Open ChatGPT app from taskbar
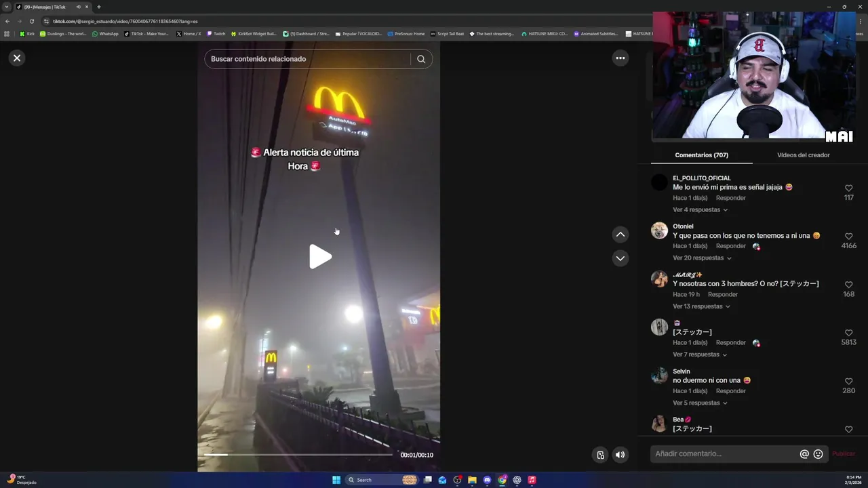 point(517,480)
